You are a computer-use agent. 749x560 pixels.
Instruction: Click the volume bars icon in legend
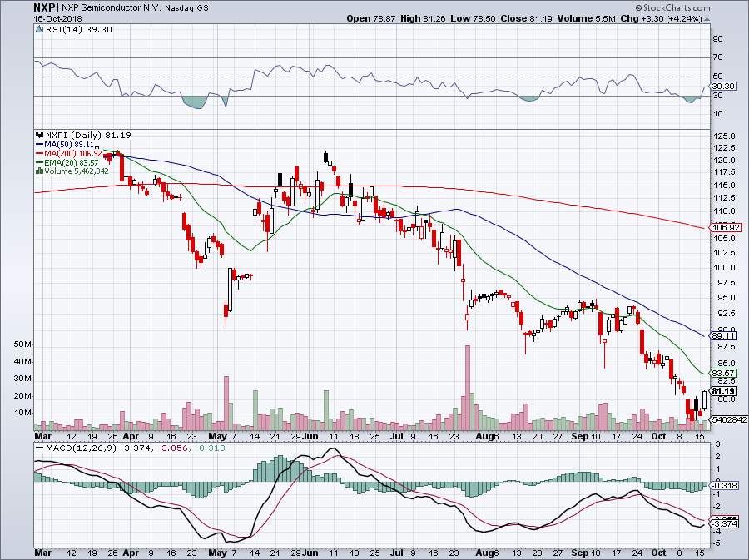coord(40,171)
